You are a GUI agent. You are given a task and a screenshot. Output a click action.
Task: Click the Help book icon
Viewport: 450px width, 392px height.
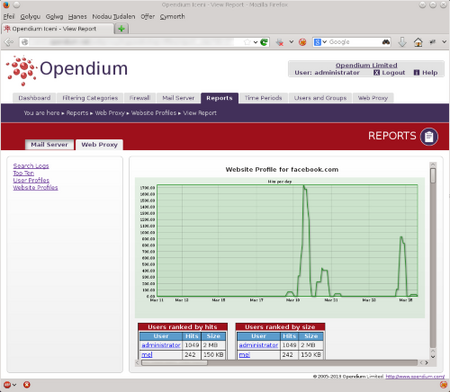[416, 72]
